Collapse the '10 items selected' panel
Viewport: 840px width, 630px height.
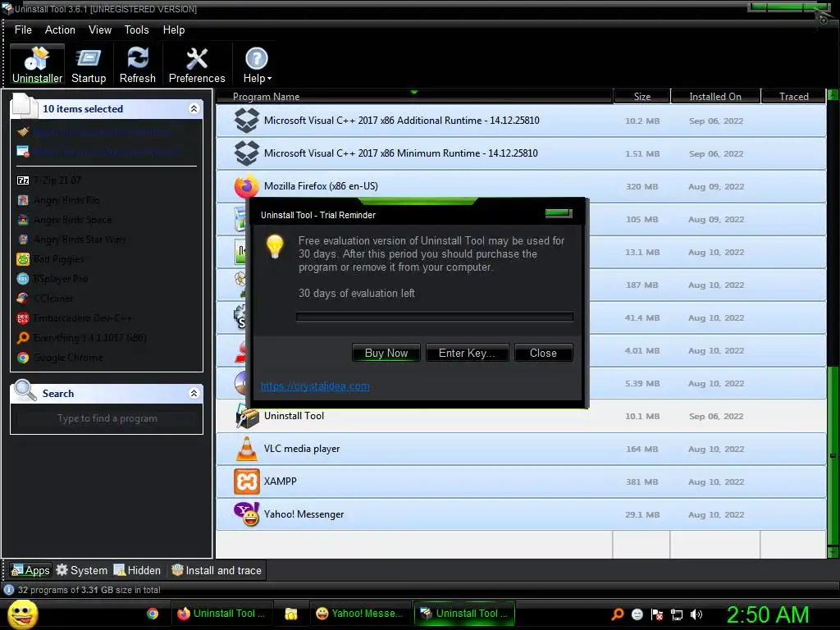(194, 109)
